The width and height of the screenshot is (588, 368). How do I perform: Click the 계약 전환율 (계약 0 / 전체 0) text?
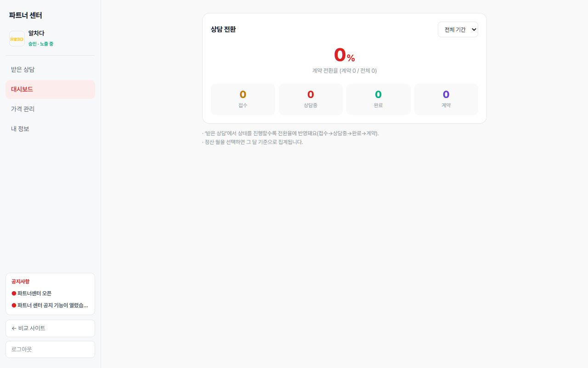[345, 71]
